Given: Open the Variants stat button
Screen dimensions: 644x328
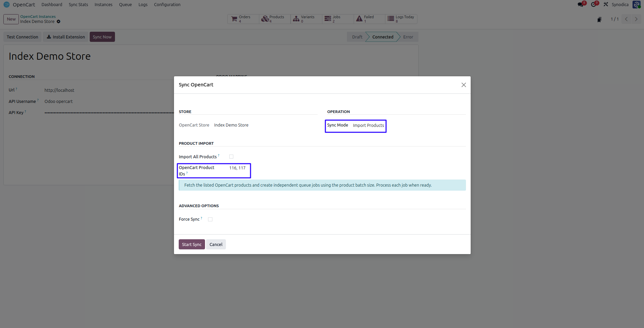Looking at the screenshot, I should point(306,19).
